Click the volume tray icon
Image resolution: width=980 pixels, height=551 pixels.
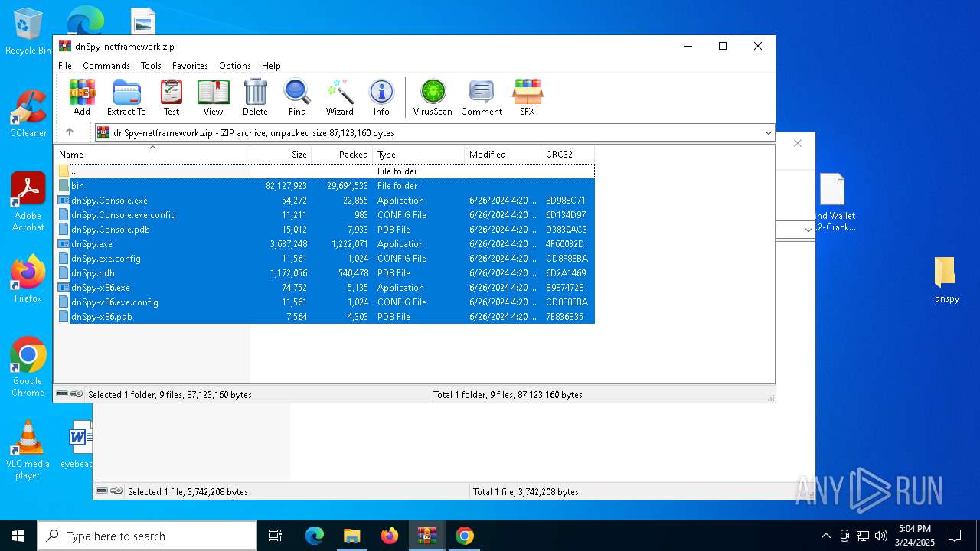pyautogui.click(x=881, y=536)
